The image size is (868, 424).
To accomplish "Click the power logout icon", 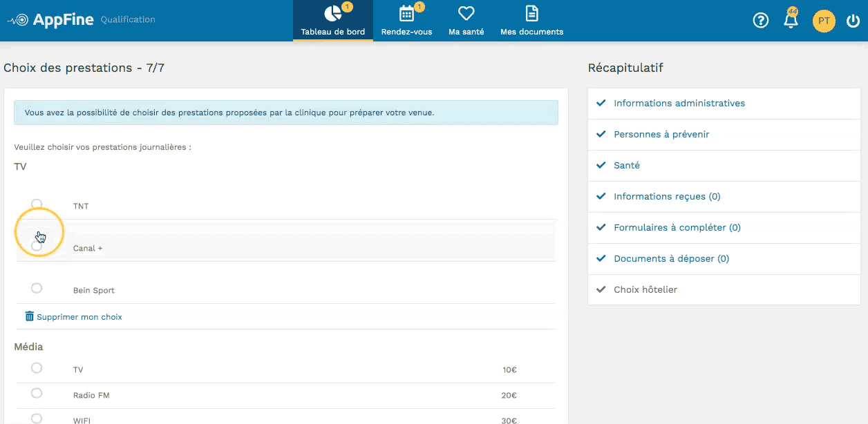I will click(853, 21).
